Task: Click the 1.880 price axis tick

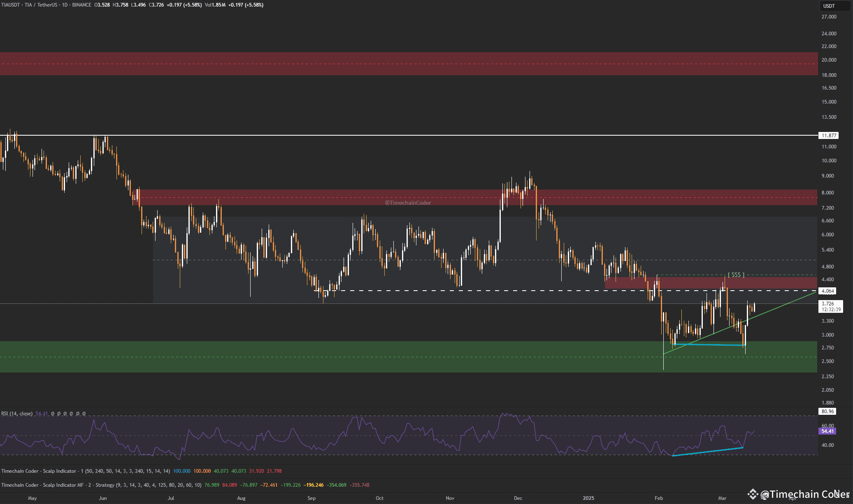Action: [x=828, y=403]
